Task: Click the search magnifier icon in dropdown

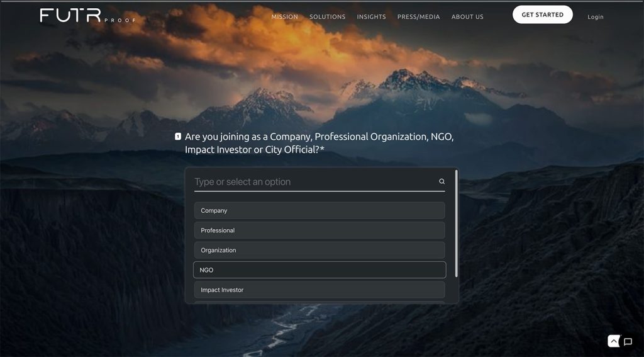Action: click(x=441, y=181)
